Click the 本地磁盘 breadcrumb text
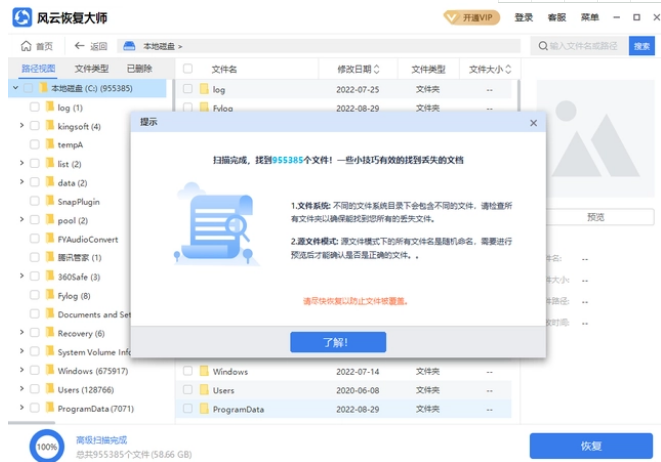 [159, 46]
